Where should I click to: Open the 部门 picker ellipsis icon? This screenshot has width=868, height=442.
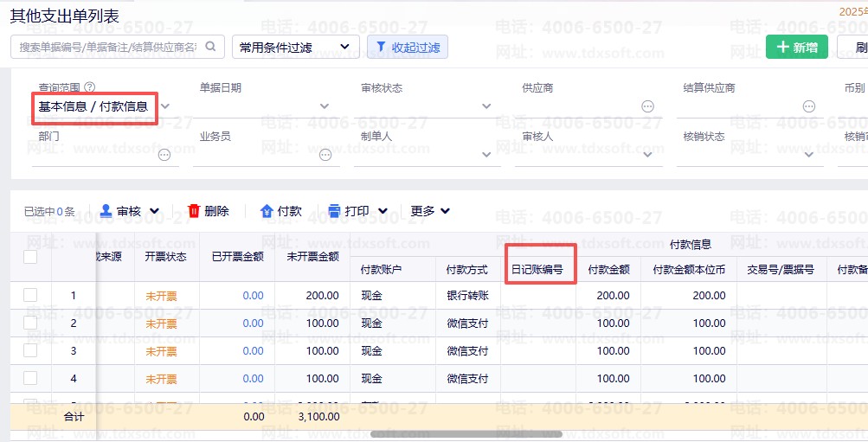click(x=164, y=156)
